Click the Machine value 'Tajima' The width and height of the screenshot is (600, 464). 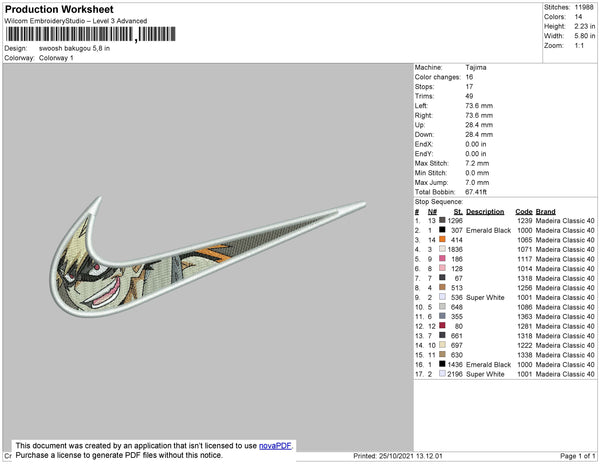[x=476, y=67]
